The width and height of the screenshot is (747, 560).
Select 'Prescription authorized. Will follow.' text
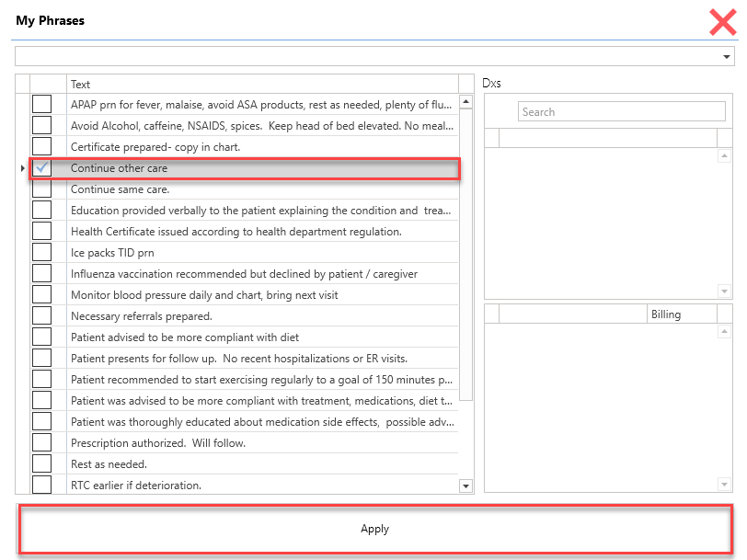(x=158, y=443)
